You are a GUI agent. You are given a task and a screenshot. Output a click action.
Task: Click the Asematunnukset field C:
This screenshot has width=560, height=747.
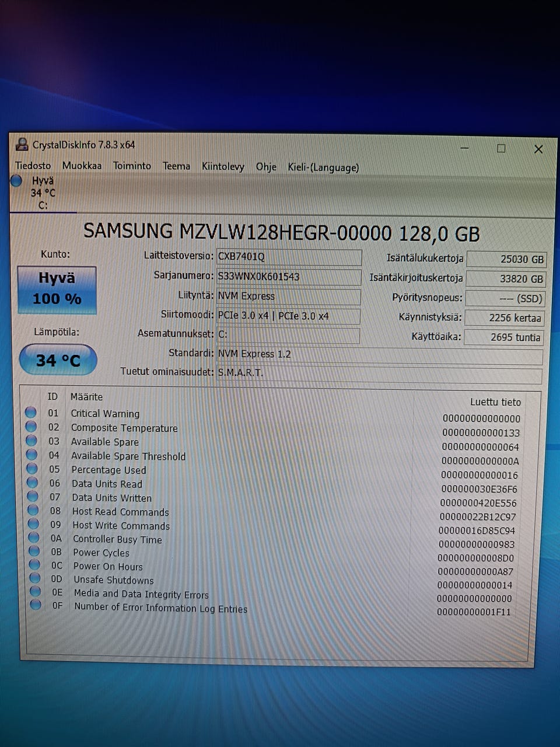click(288, 335)
